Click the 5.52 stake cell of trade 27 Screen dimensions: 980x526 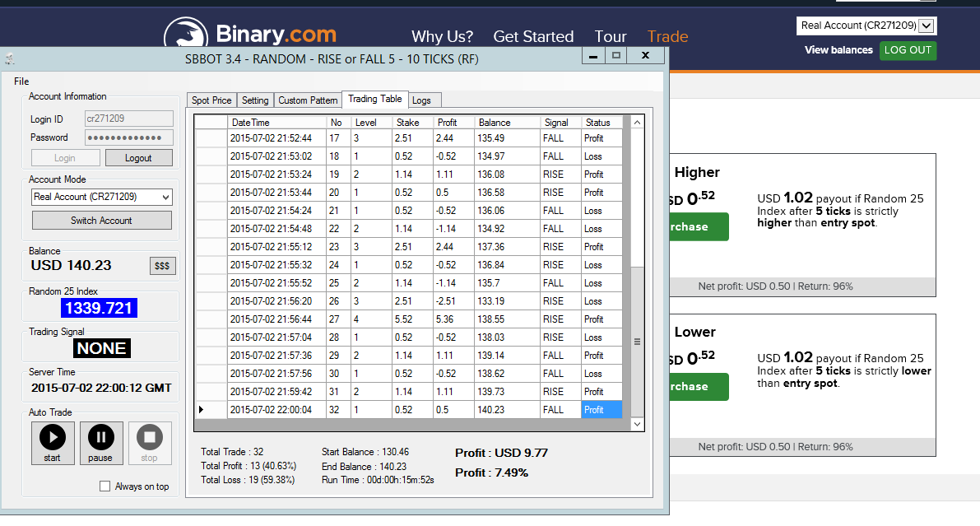click(x=412, y=319)
